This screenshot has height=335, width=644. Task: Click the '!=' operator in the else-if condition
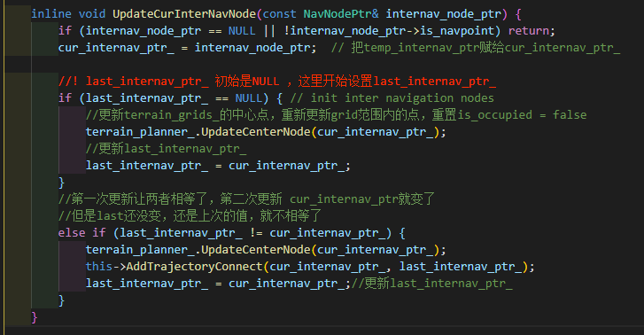point(256,233)
